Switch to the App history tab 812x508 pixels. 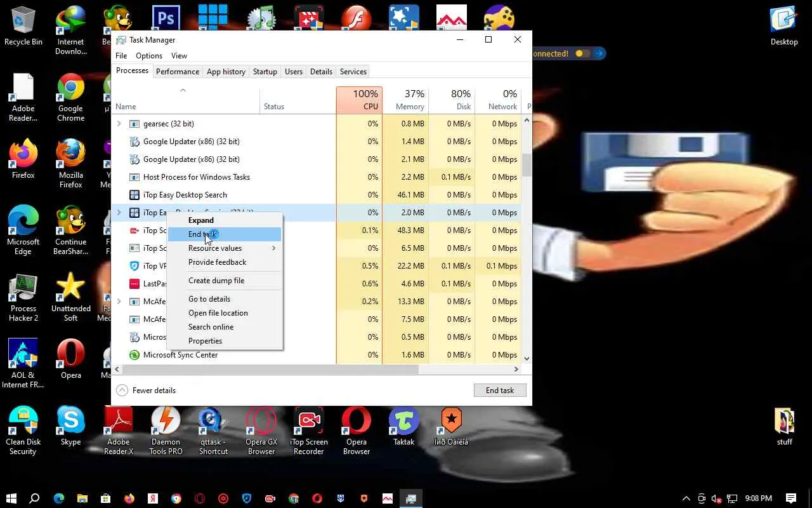pyautogui.click(x=226, y=72)
